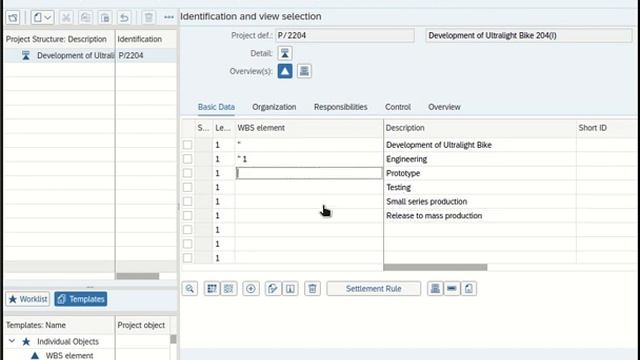Click the network overview icon beside Overview(s)

point(304,71)
